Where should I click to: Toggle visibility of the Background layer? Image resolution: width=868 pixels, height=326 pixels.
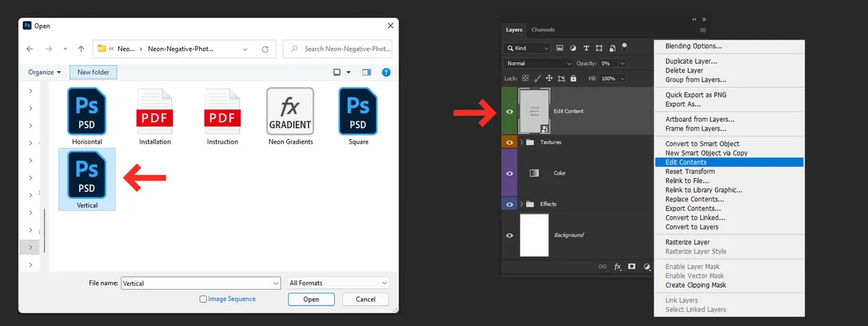pos(510,235)
